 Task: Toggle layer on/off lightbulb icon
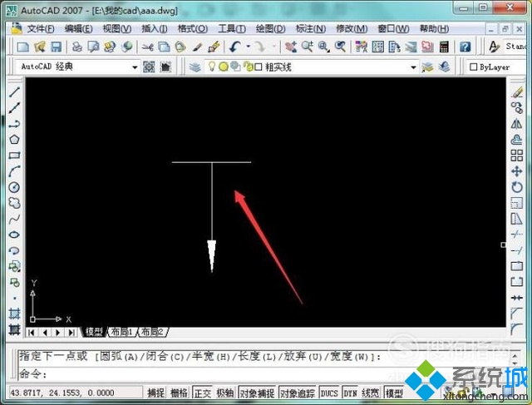(x=212, y=66)
